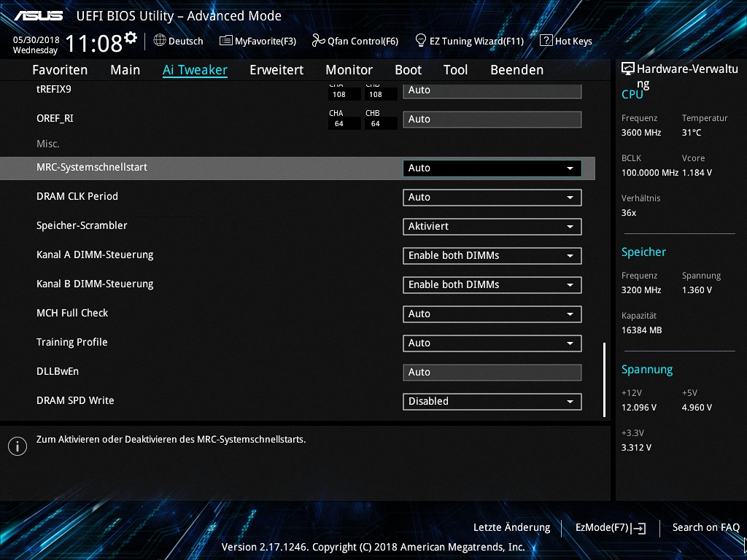This screenshot has height=560, width=747.
Task: Click the OREF_RI Auto input field
Action: click(492, 120)
